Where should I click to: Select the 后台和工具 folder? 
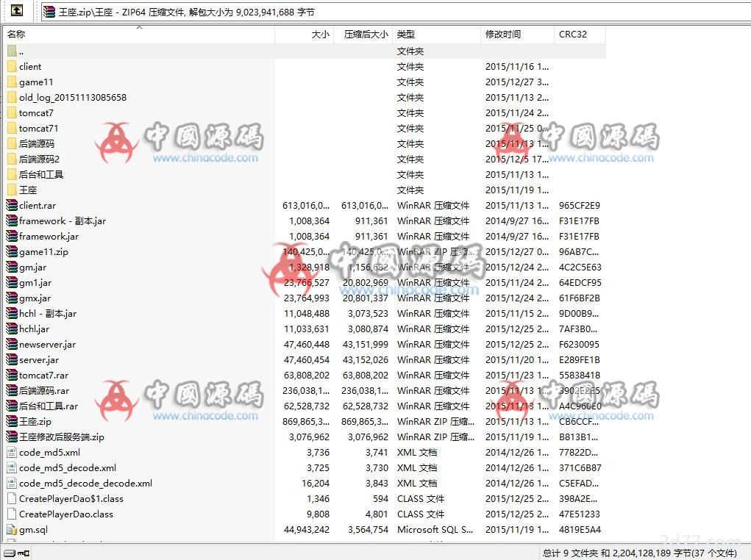click(x=41, y=175)
